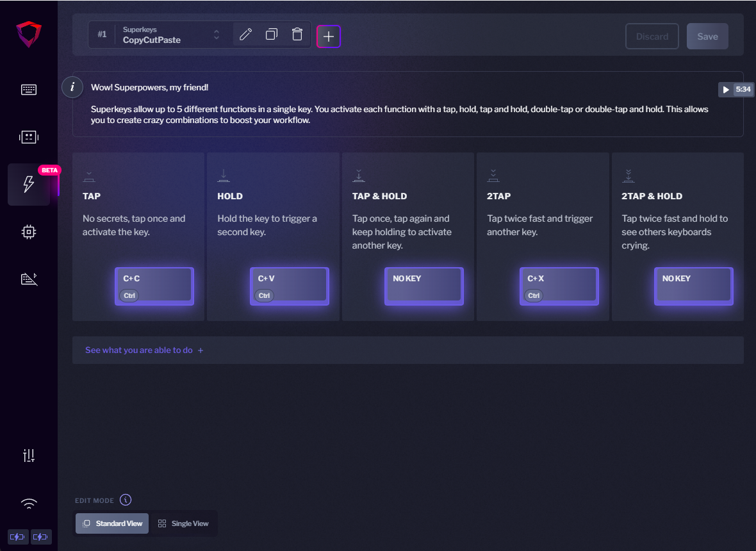Viewport: 756px width, 551px height.
Task: Click the EDIT MODE label
Action: click(95, 500)
